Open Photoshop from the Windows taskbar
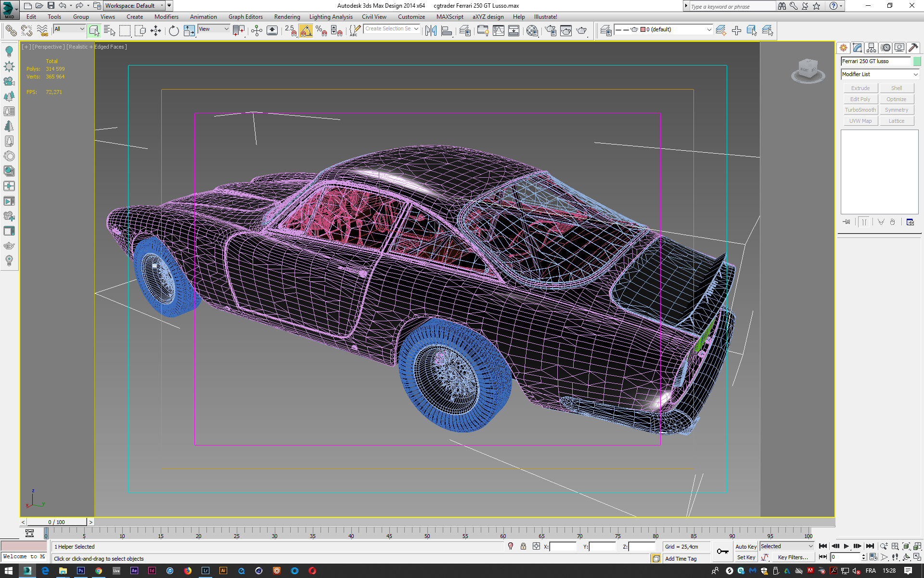Screen dimensions: 924x578 tap(81, 571)
